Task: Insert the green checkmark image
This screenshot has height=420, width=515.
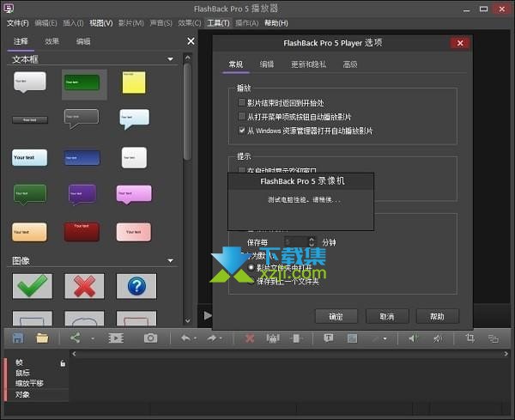Action: pyautogui.click(x=33, y=286)
